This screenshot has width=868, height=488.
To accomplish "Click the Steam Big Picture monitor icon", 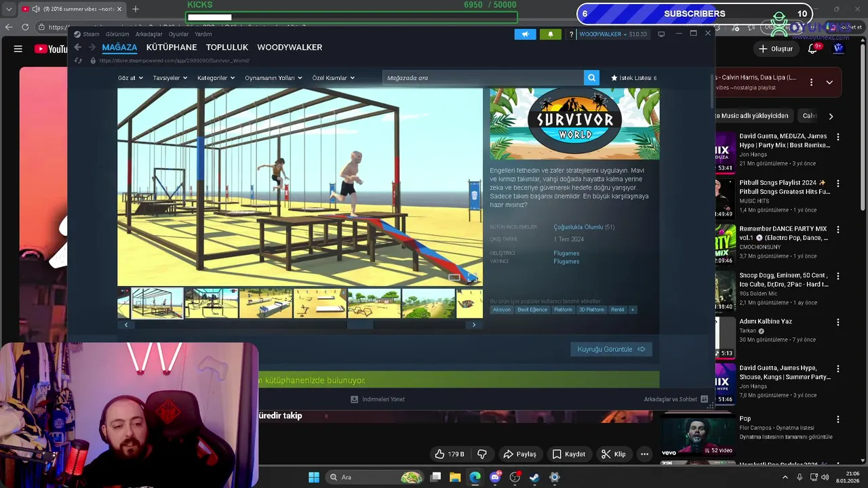I will tap(661, 34).
